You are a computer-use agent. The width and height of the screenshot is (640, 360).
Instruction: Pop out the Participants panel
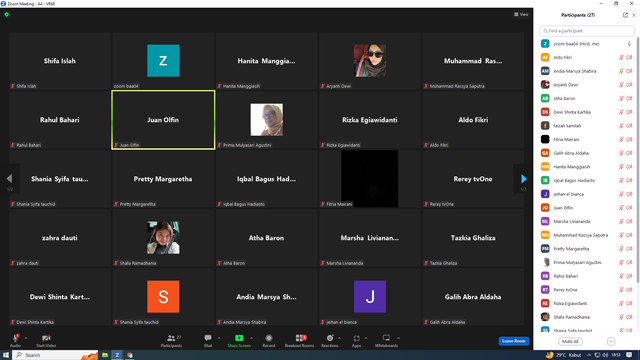(x=625, y=15)
